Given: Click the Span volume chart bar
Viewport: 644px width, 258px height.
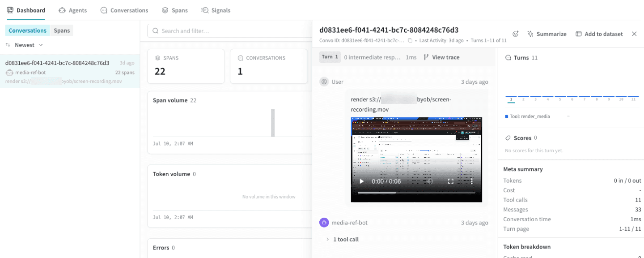Looking at the screenshot, I should pos(273,123).
